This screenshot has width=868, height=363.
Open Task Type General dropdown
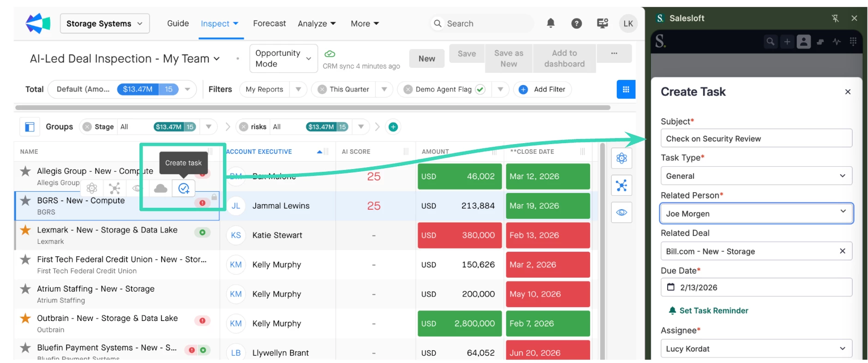tap(756, 176)
